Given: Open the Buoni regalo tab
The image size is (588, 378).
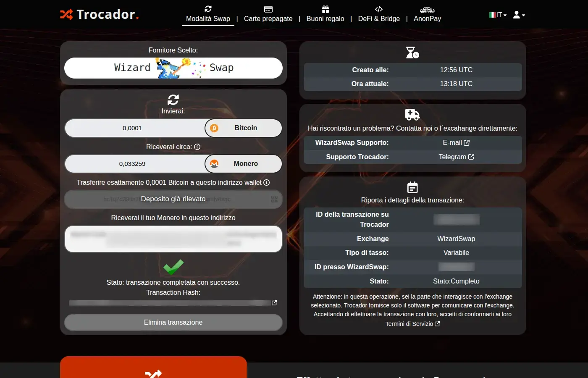Looking at the screenshot, I should (325, 18).
